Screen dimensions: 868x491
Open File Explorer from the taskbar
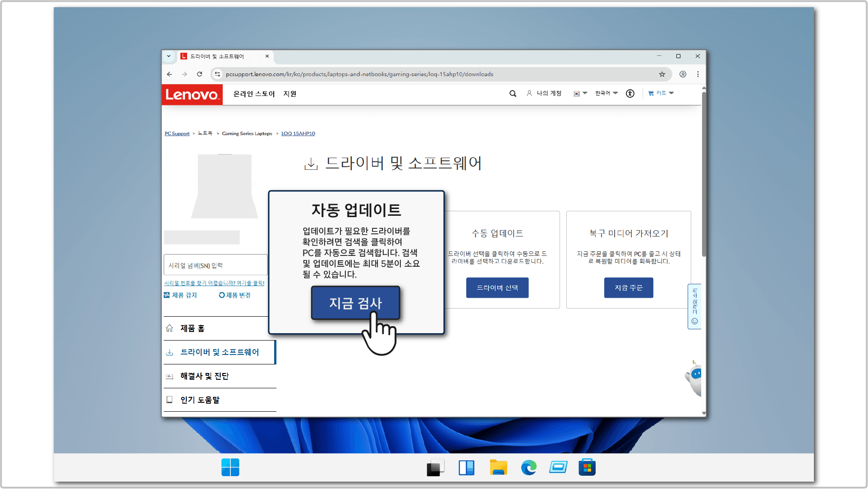[x=498, y=468]
